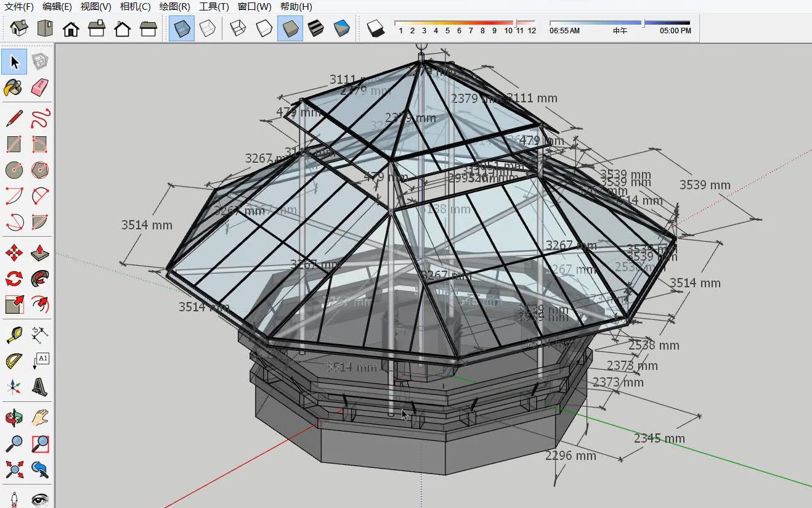The width and height of the screenshot is (812, 508).
Task: Enable Hidden Line face style
Action: 264,28
